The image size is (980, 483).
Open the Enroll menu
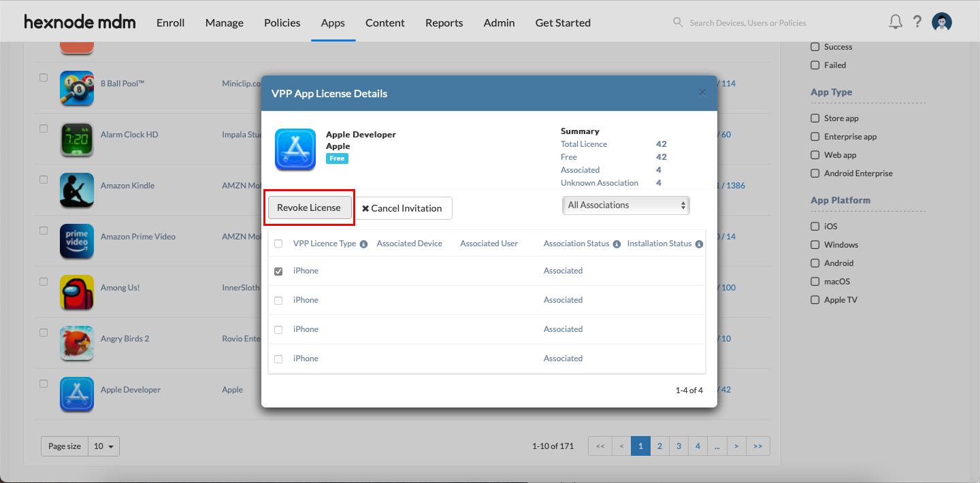click(171, 22)
